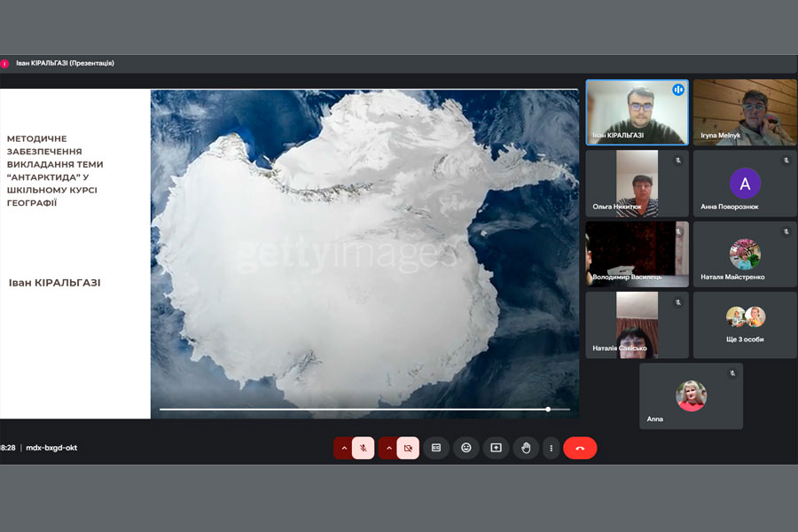Click the present screen button
Viewport: 798px width, 532px height.
(496, 448)
